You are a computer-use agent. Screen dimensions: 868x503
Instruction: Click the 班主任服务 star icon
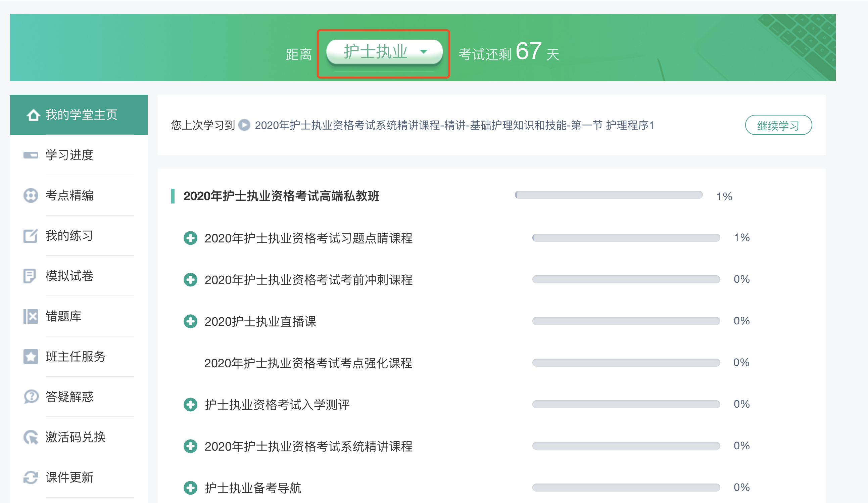click(x=31, y=357)
